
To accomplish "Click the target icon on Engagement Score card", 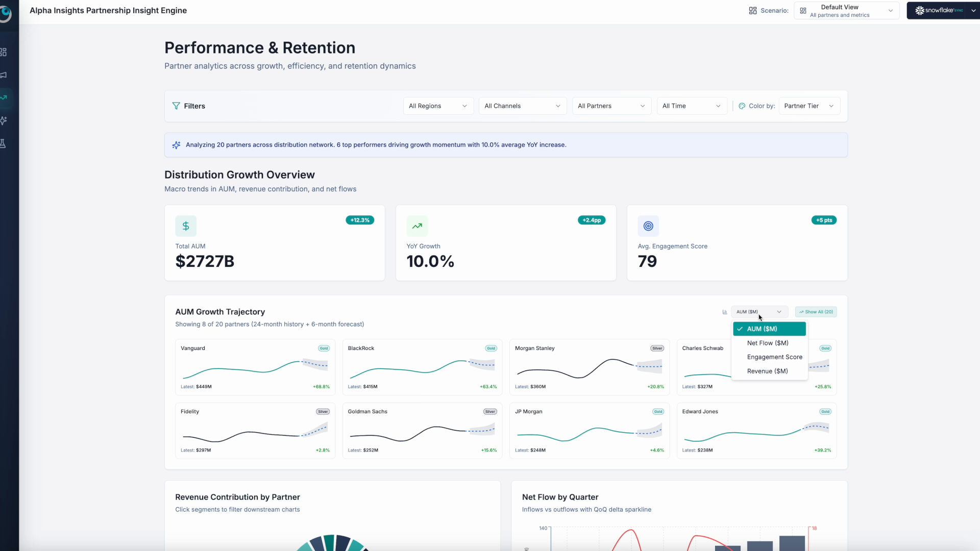I will point(648,226).
